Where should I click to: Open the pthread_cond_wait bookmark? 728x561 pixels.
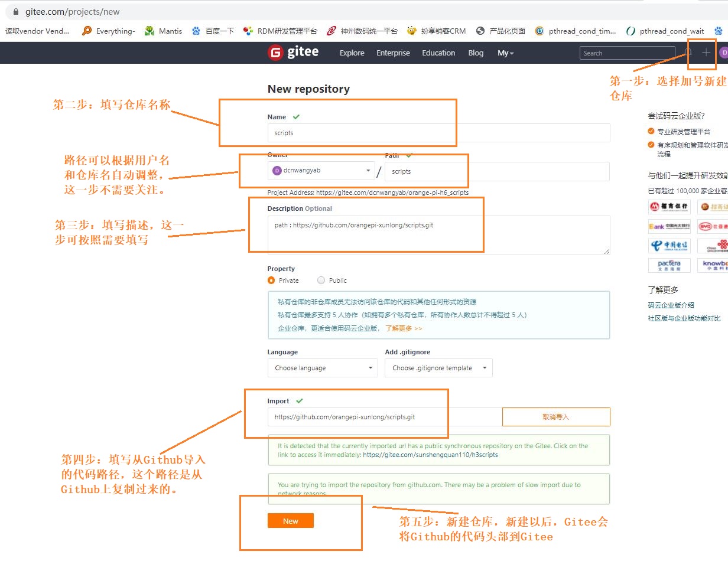click(665, 31)
